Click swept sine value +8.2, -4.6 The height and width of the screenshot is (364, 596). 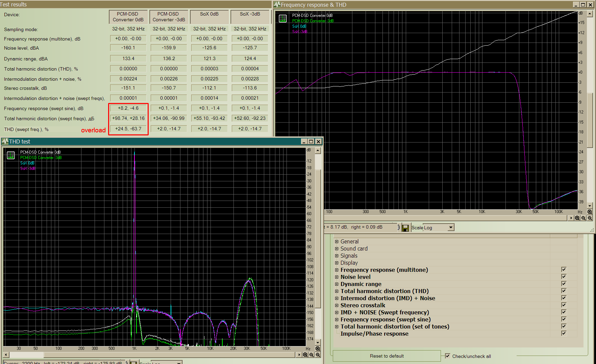click(128, 108)
